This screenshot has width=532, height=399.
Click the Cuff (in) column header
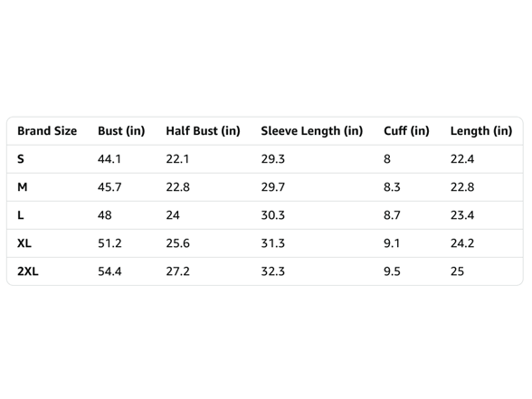[406, 131]
